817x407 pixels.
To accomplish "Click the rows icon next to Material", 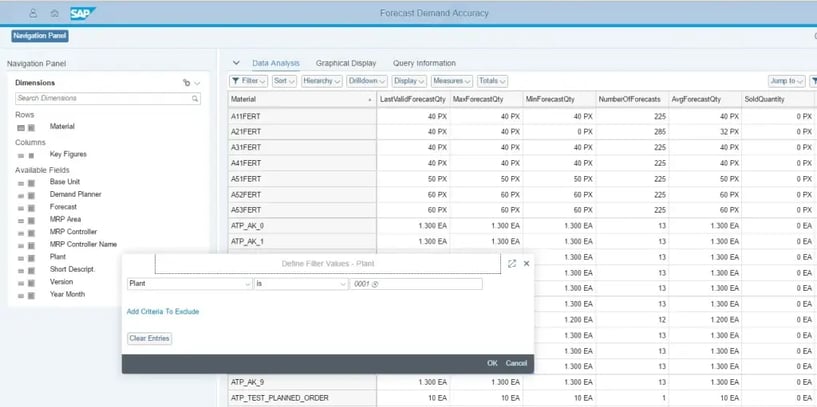I will [x=21, y=127].
